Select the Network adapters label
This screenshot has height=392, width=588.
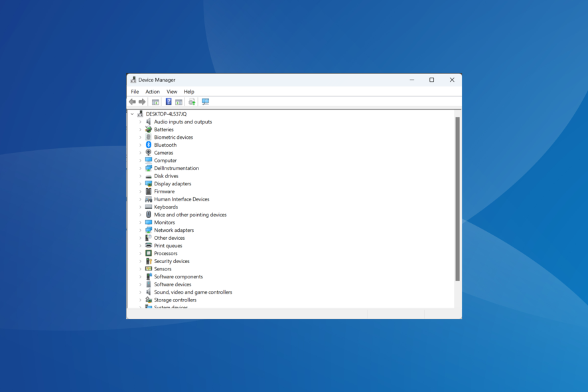(174, 230)
